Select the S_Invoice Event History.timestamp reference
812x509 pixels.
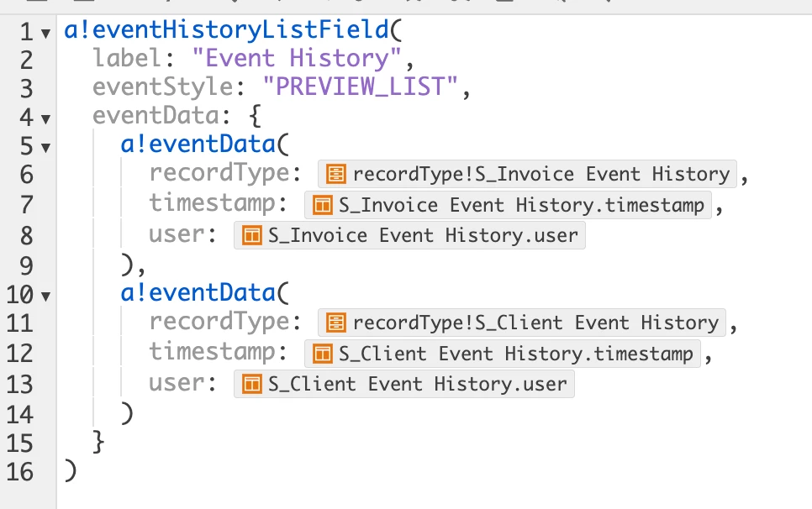(x=508, y=205)
